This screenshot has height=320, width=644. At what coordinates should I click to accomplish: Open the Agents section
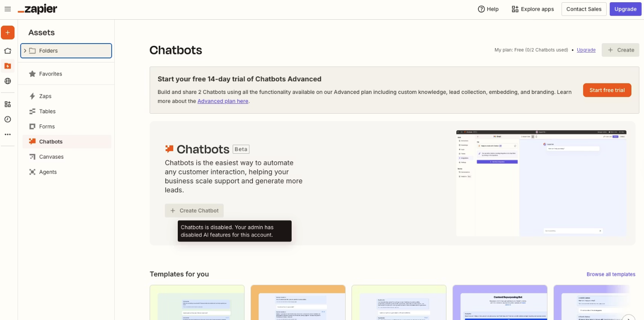[x=48, y=172]
